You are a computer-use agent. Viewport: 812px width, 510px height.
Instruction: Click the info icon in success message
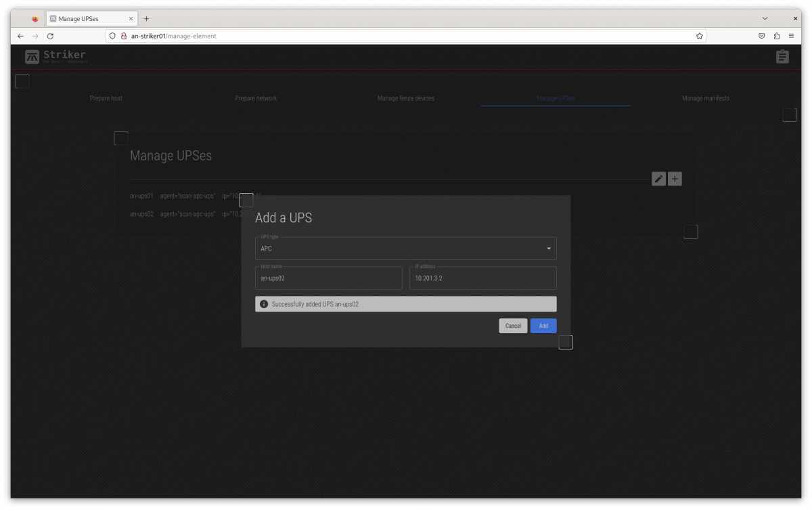coord(264,304)
